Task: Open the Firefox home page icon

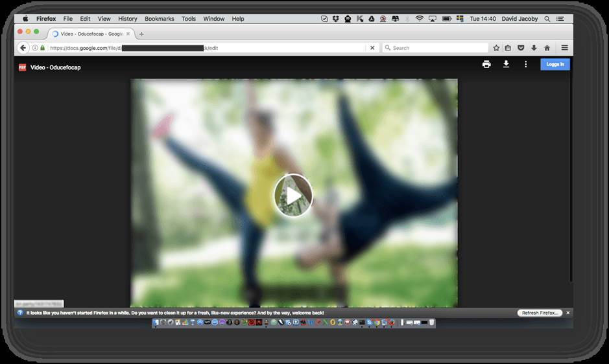Action: point(547,48)
